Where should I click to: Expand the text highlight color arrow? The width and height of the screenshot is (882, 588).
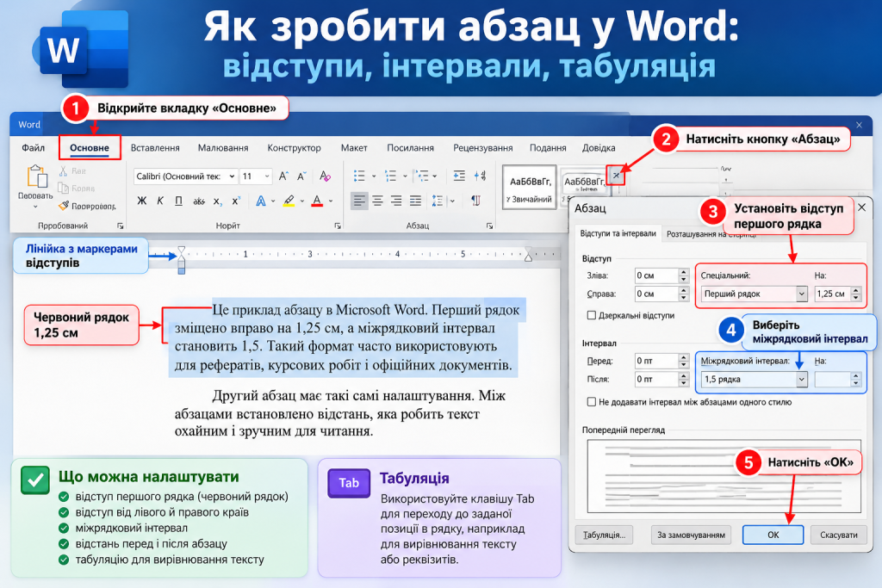pos(302,201)
